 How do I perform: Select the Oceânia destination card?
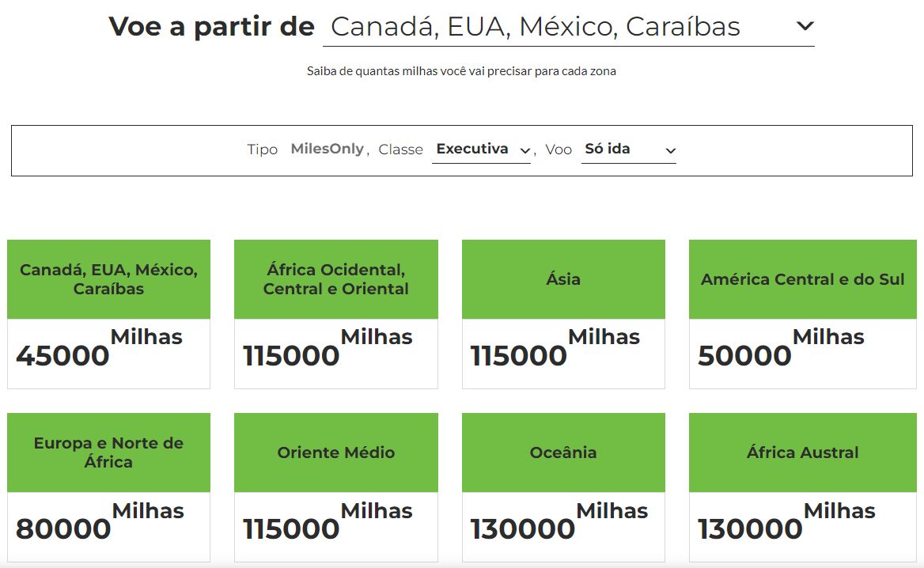click(x=563, y=487)
